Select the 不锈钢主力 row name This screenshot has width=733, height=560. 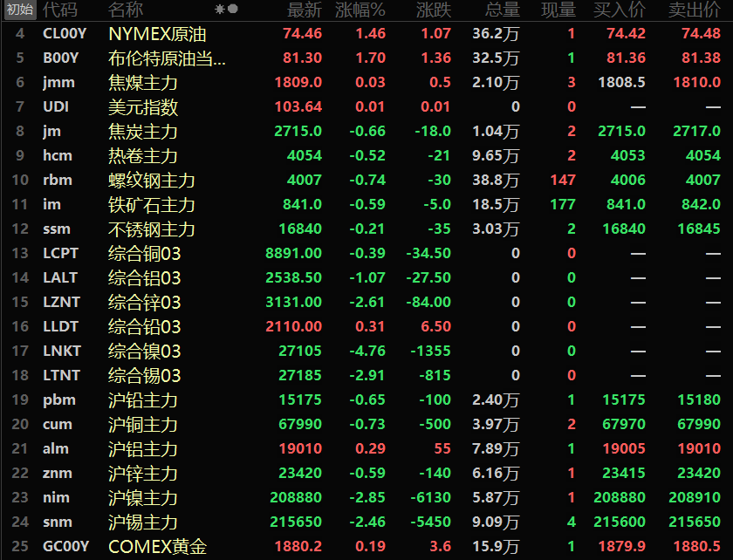(152, 229)
